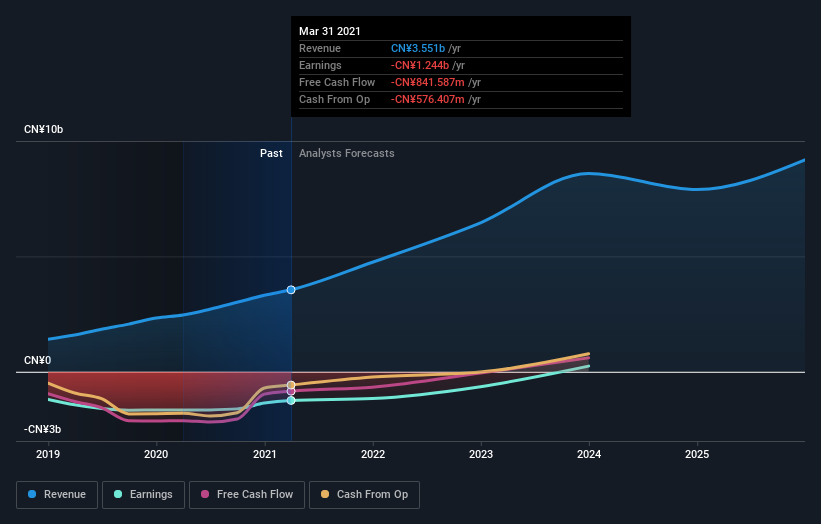
Task: Click the orange Cash From Op data point
Action: click(x=291, y=385)
